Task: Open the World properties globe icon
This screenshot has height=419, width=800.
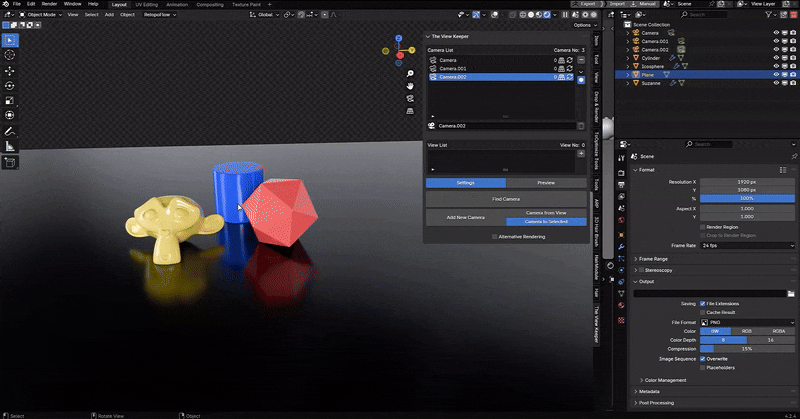Action: tap(621, 220)
